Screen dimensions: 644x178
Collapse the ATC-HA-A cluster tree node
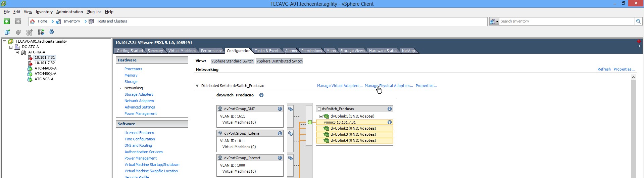coord(17,52)
